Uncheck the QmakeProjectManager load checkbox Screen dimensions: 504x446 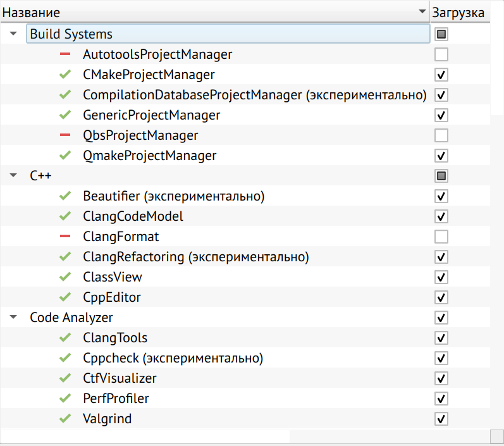point(441,156)
